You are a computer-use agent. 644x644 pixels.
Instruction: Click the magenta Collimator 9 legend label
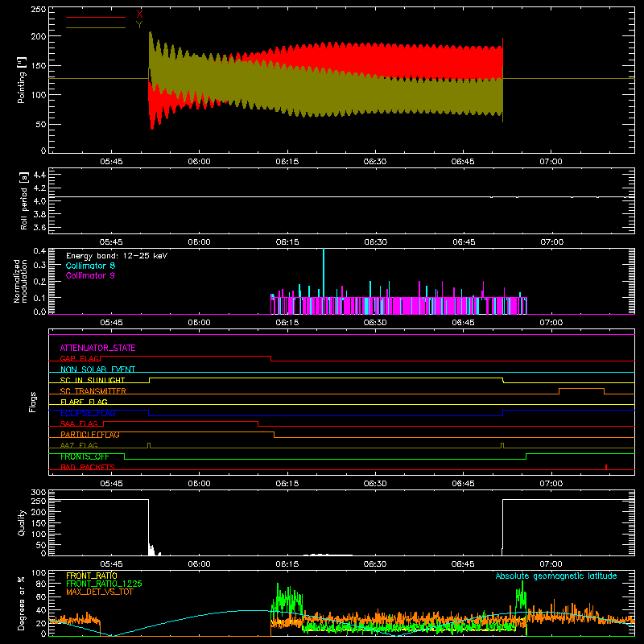click(90, 275)
